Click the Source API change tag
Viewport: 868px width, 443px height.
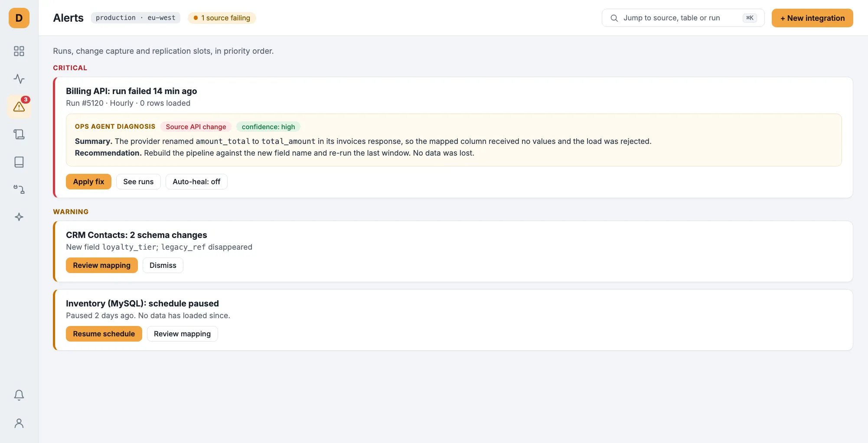(x=196, y=127)
